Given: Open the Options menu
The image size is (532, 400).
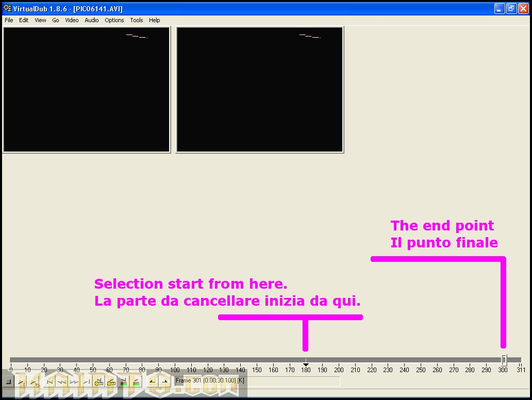Looking at the screenshot, I should pyautogui.click(x=114, y=20).
